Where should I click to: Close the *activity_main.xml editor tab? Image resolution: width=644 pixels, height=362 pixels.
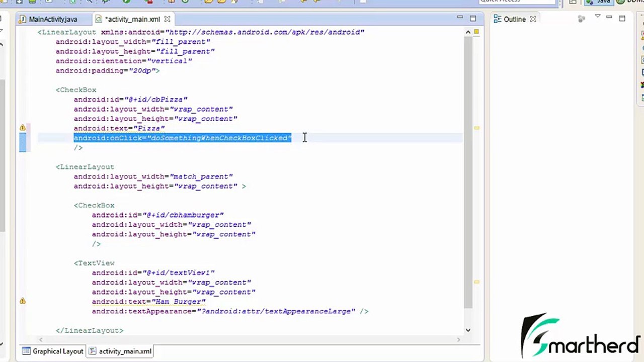[167, 19]
